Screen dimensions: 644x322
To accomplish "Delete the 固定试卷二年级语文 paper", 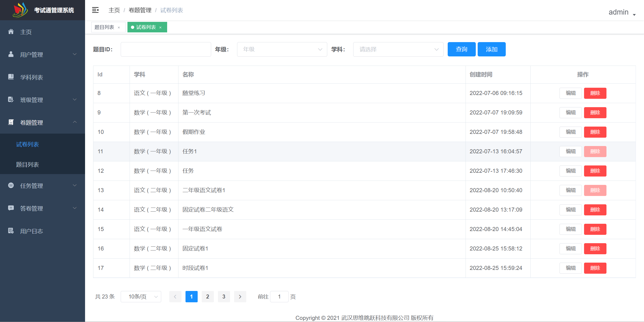I will 595,210.
